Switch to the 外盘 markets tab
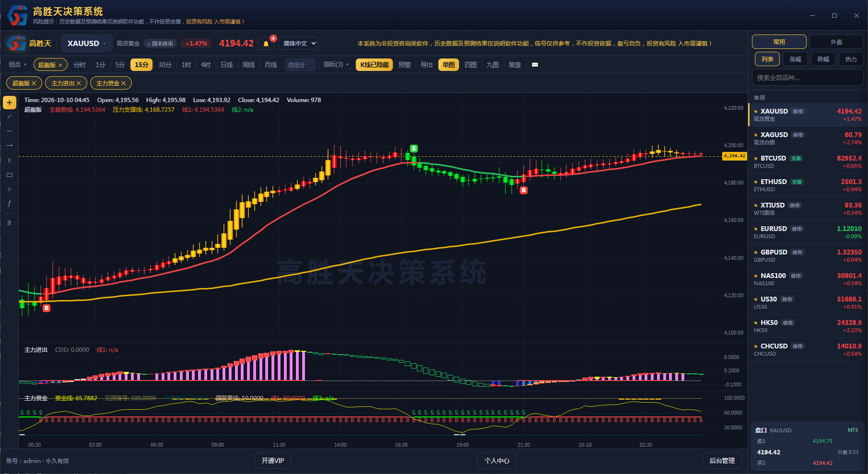868x474 pixels. click(x=836, y=42)
